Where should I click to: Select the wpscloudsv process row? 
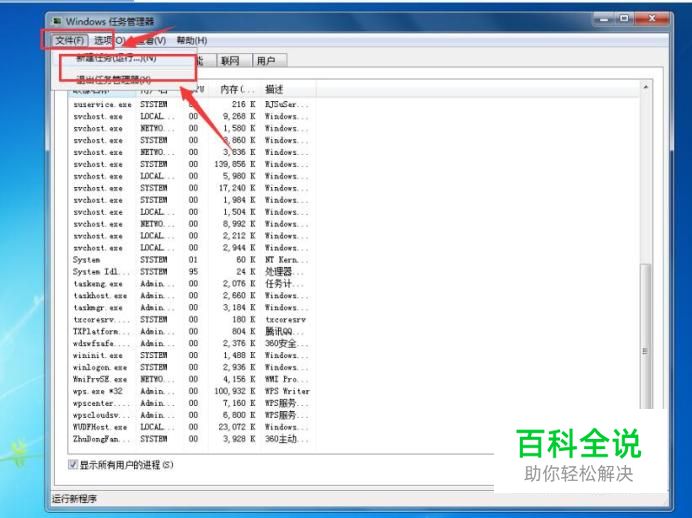[191, 415]
